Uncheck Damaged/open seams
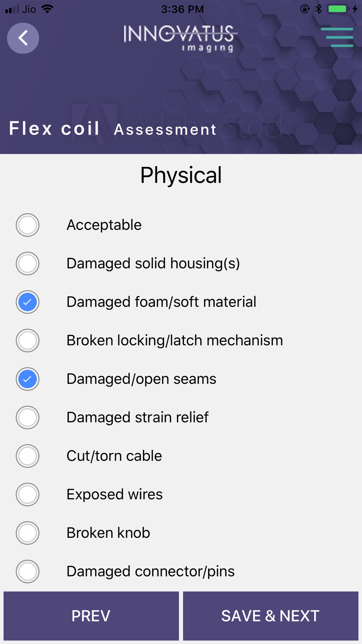This screenshot has height=644, width=362. tap(28, 379)
